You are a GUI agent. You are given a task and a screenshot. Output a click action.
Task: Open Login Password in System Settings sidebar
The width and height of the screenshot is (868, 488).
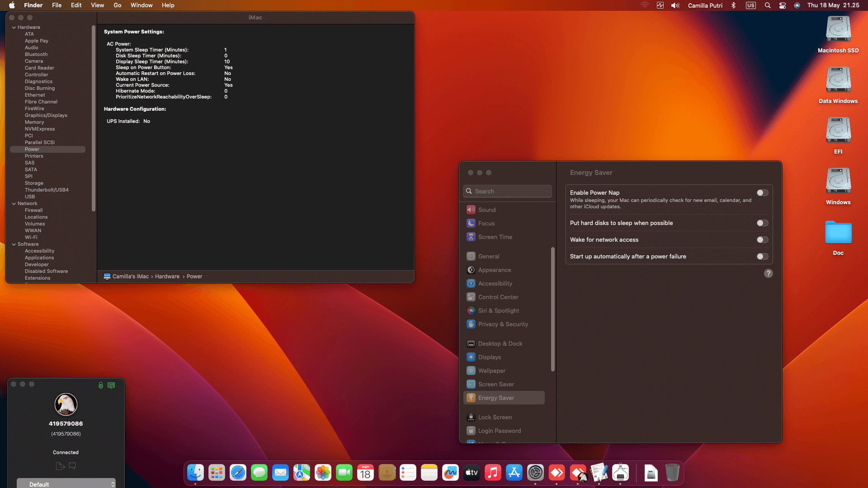pos(504,431)
